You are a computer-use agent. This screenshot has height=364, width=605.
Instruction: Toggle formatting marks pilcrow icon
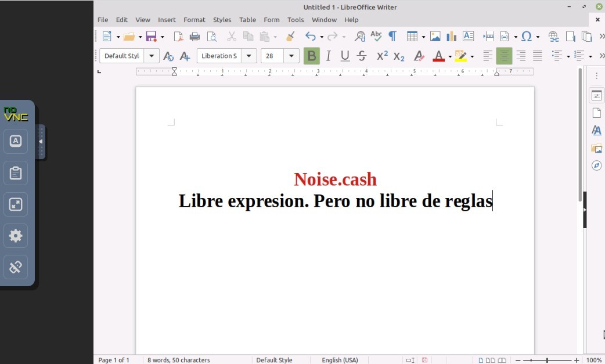click(392, 37)
